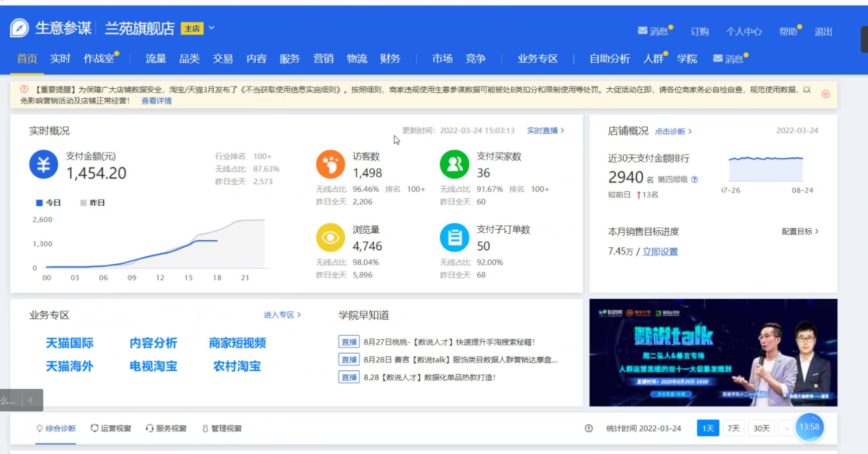Viewport: 868px width, 454px height.
Task: Open 进入专区 link
Action: coord(282,315)
